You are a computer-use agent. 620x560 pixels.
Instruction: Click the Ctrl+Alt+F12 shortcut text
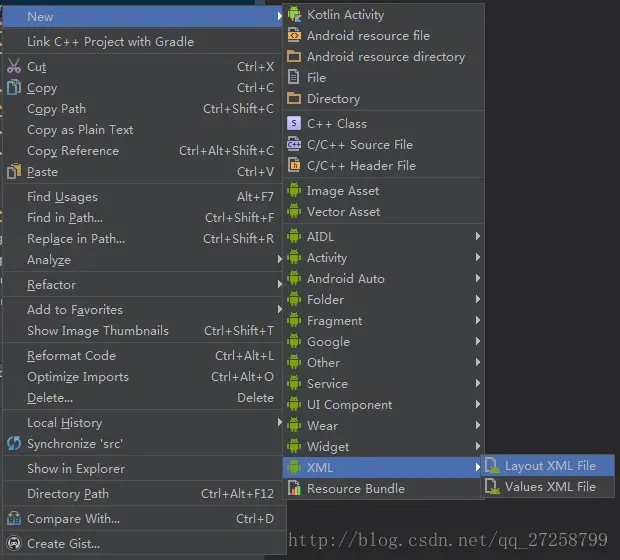[237, 494]
